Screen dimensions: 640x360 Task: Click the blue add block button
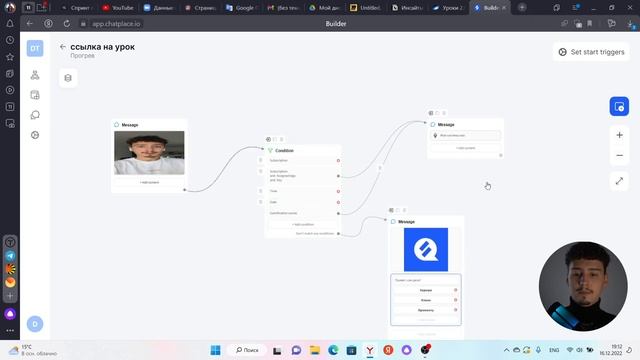click(x=619, y=107)
